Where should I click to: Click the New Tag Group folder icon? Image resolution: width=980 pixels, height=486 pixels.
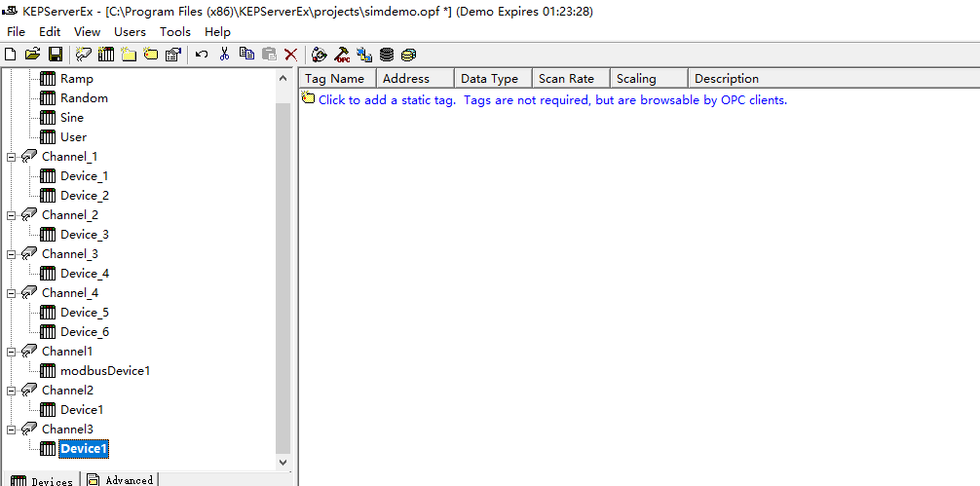click(129, 55)
